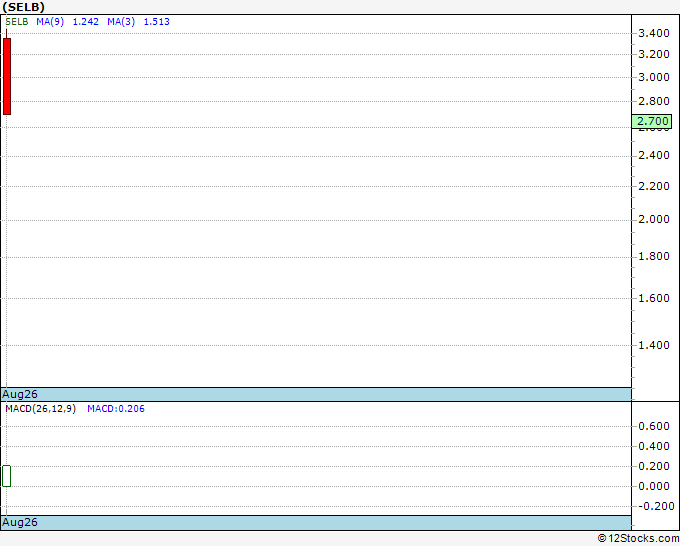680x546 pixels.
Task: Click the 2.400 price axis label
Action: click(654, 155)
